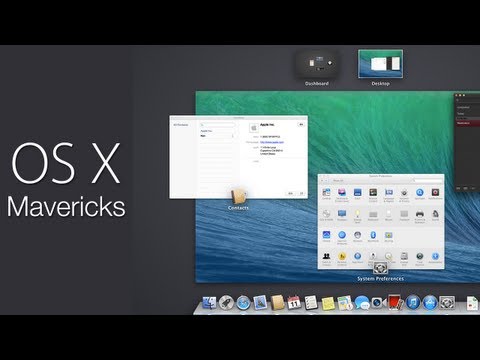Viewport: 480px width, 360px height.
Task: Select All Contacts group in Contacts
Action: (181, 125)
